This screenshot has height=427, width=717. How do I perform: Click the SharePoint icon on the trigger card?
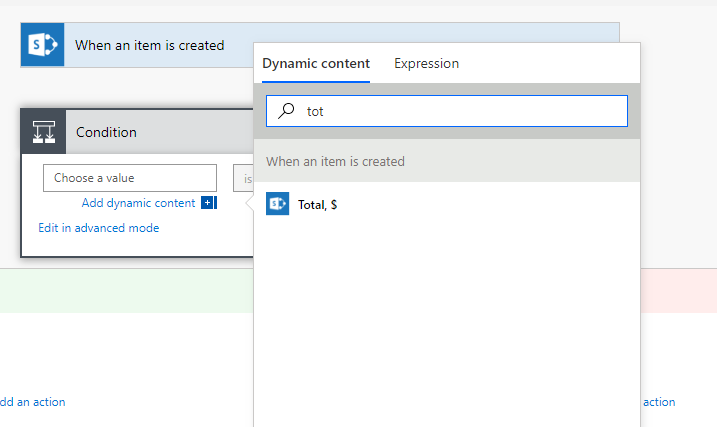point(43,45)
